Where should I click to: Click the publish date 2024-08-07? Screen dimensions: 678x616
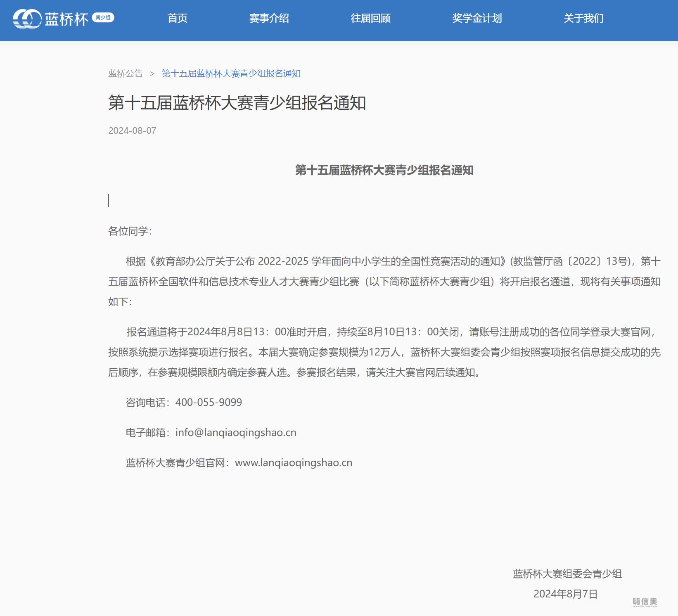[132, 130]
